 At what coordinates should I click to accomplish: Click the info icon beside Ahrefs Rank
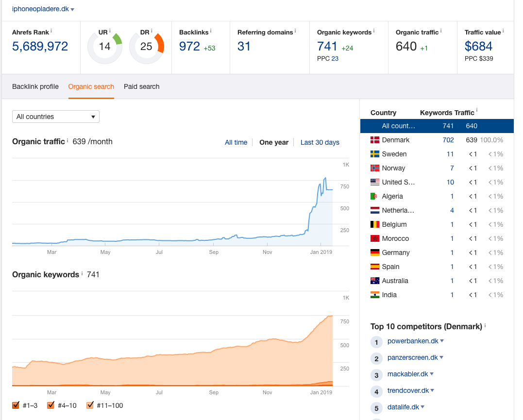coord(51,31)
